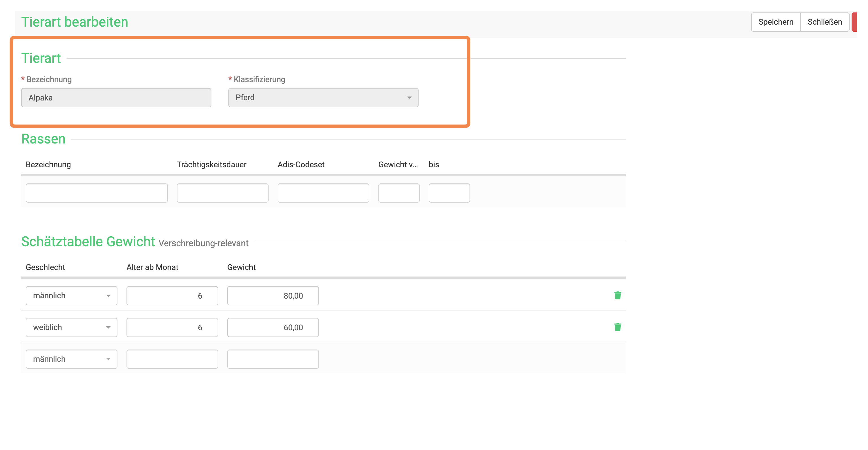Click the Schätztabelle Gewicht heading
Viewport: 868px width, 450px height.
point(88,242)
